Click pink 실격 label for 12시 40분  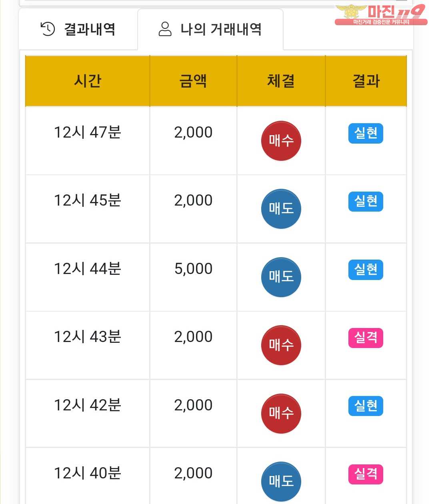coord(366,474)
